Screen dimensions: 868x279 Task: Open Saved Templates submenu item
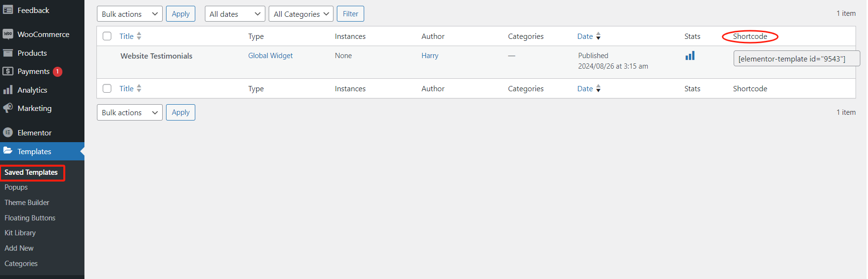point(31,172)
